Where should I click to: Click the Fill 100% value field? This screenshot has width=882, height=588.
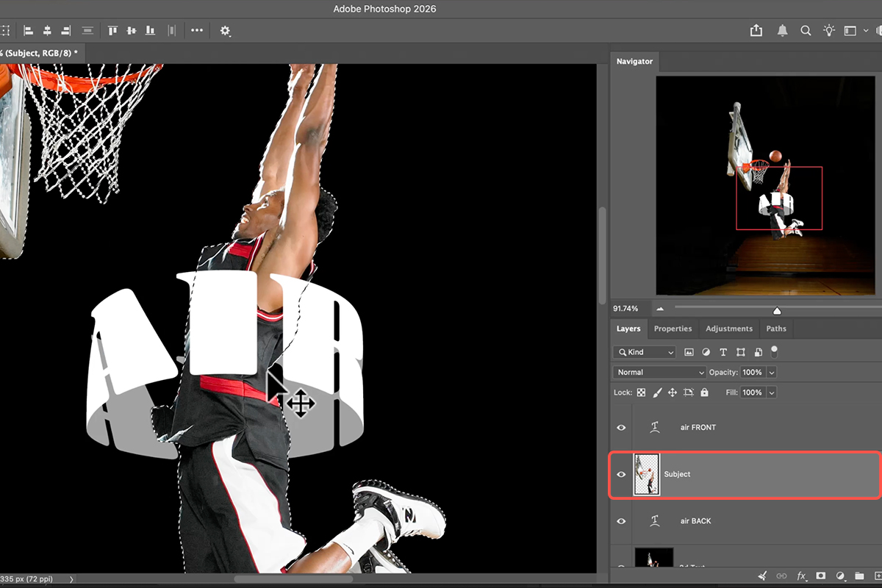tap(753, 392)
